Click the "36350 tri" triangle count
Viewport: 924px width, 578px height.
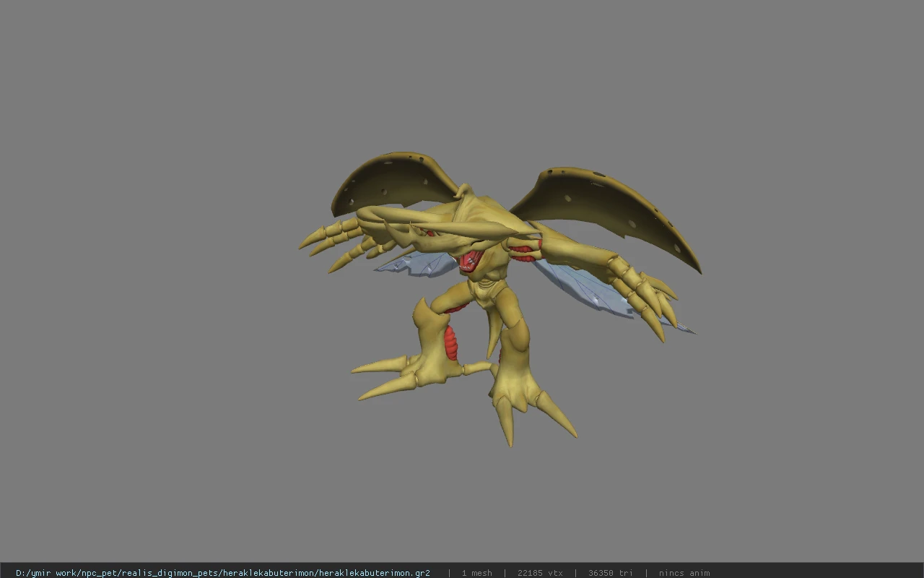click(610, 573)
